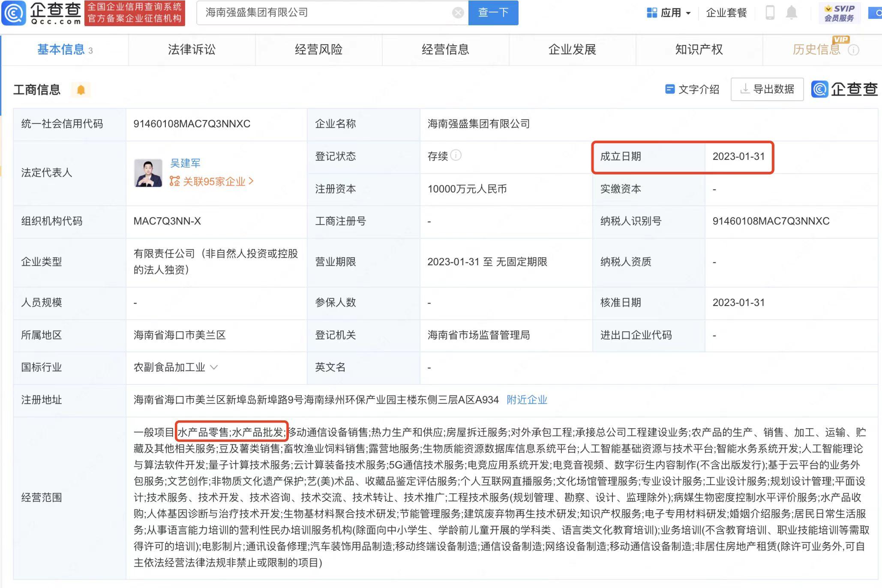The width and height of the screenshot is (882, 588).
Task: Open notifications via the bell icon in header
Action: point(791,13)
